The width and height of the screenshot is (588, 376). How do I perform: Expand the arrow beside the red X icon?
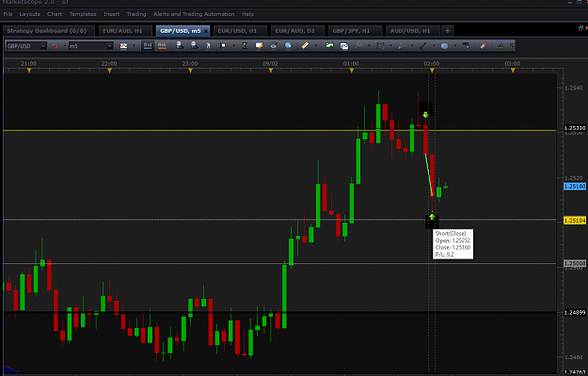(65, 46)
